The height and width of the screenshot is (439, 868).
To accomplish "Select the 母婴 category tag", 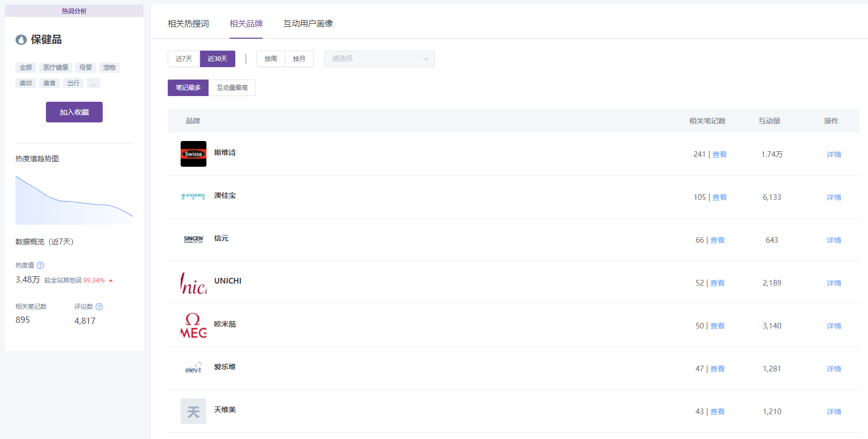I will click(x=86, y=68).
